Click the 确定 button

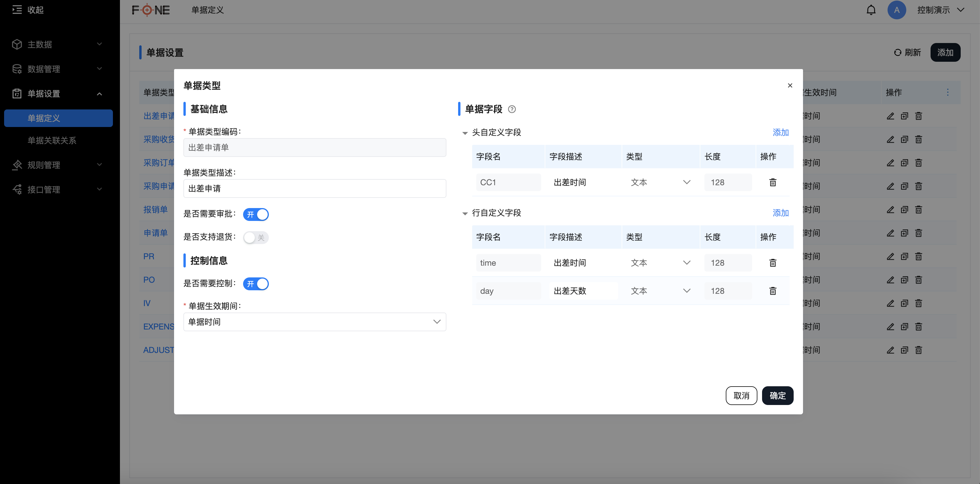tap(777, 396)
